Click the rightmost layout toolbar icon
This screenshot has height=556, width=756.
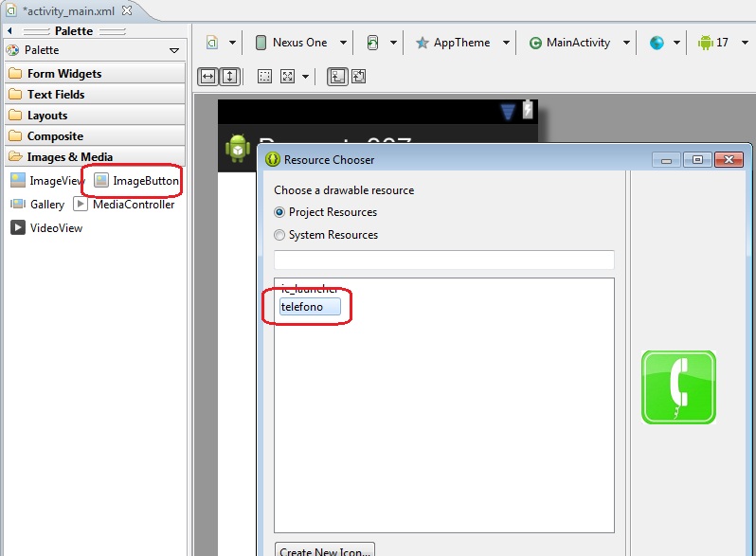(x=358, y=76)
